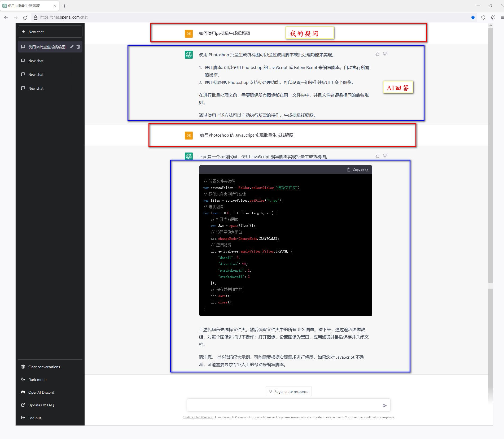The height and width of the screenshot is (439, 504).
Task: Delete the 使用ps批量生成线稿图 chat with trash icon
Action: (x=78, y=47)
